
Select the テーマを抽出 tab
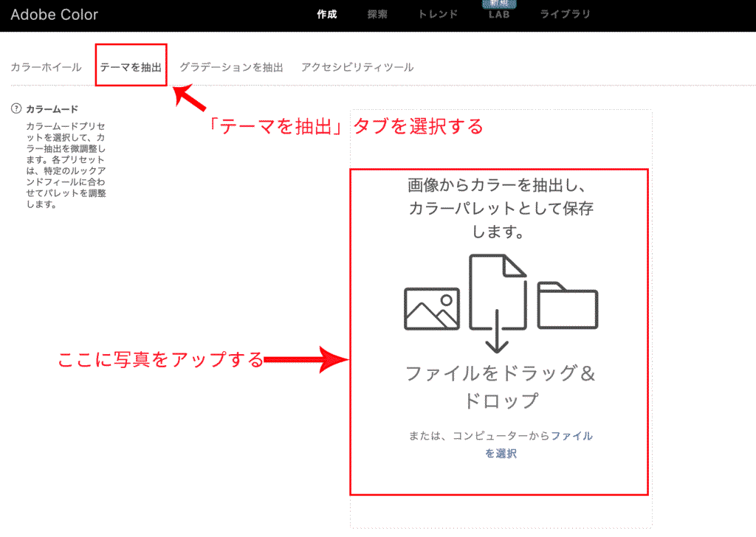[x=131, y=67]
